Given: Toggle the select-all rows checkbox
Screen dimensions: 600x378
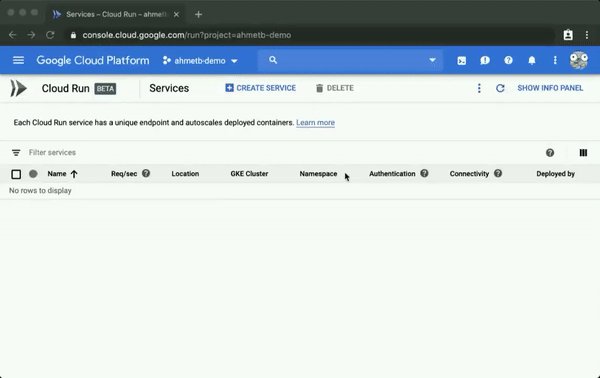Looking at the screenshot, I should pos(16,174).
